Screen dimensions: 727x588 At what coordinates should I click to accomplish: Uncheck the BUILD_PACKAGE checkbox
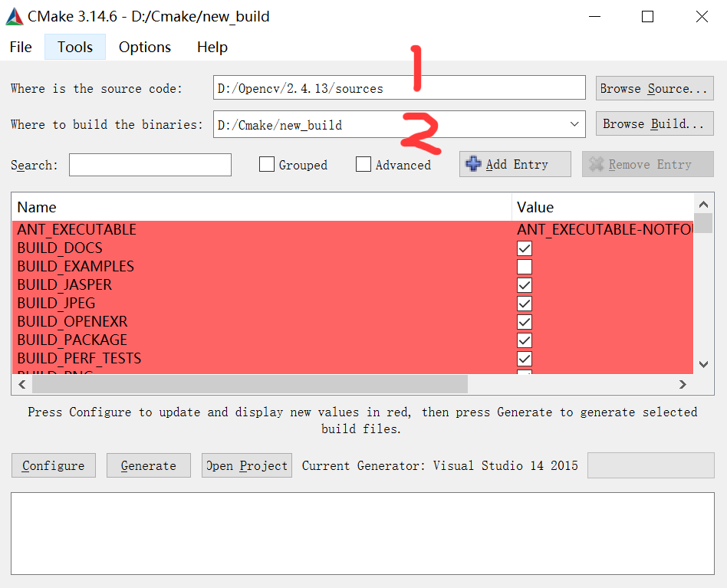525,340
